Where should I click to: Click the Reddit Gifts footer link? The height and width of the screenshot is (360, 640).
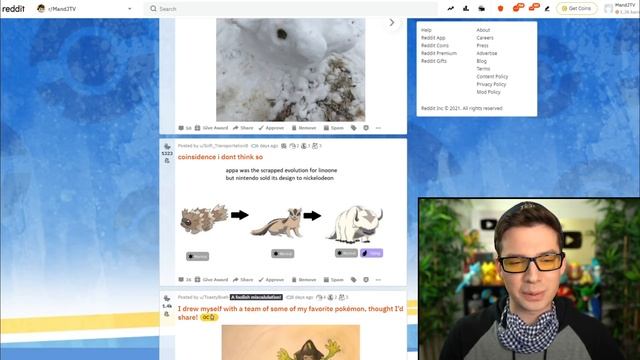(434, 61)
